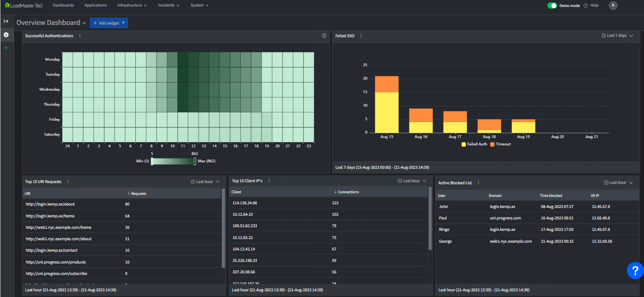This screenshot has height=297, width=644.
Task: Open Successful Authentications widget options menu
Action: pyautogui.click(x=80, y=36)
